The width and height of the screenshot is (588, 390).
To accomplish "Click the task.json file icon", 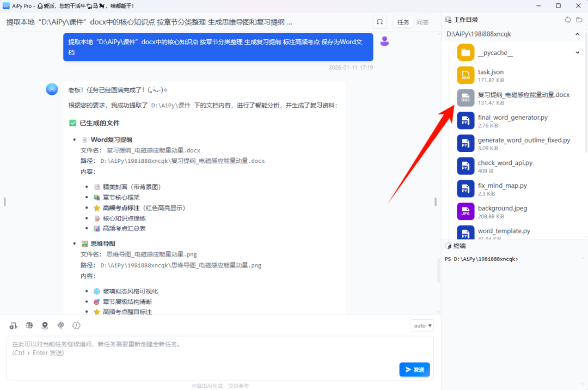I will 465,75.
